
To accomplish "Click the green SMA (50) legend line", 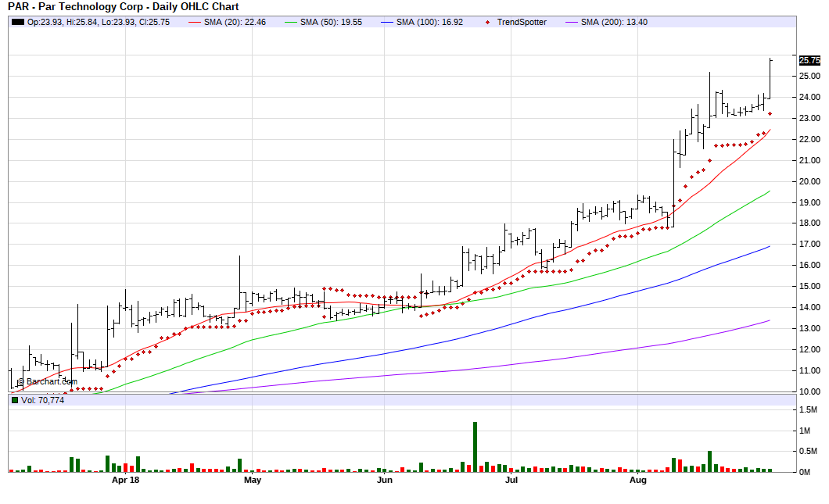I will click(x=291, y=22).
